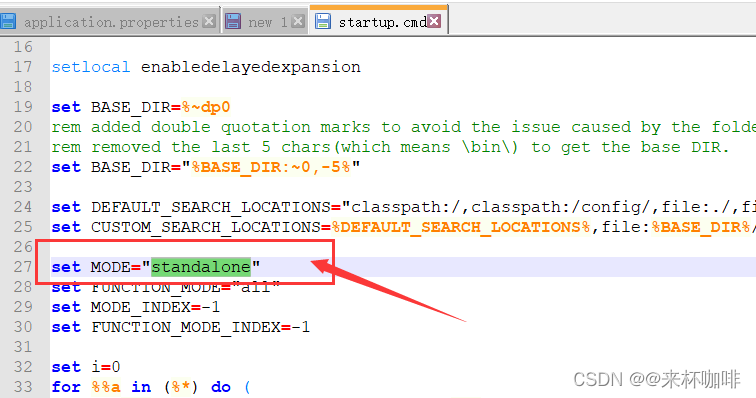Click %%a in the for loop
The width and height of the screenshot is (756, 398).
coord(106,387)
